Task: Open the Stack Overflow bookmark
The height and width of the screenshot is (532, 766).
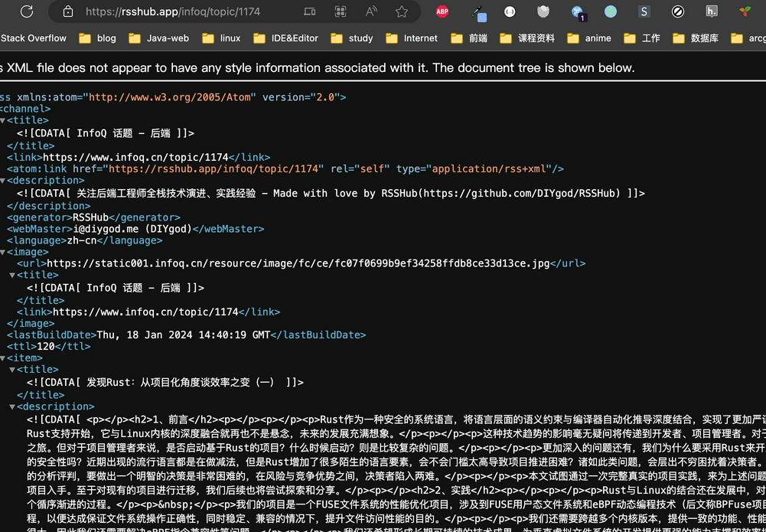Action: (34, 38)
